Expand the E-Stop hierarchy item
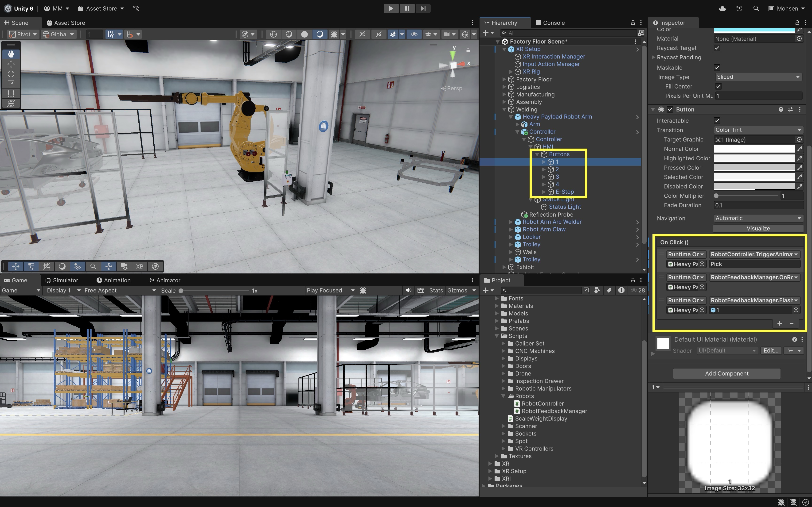 click(x=544, y=192)
